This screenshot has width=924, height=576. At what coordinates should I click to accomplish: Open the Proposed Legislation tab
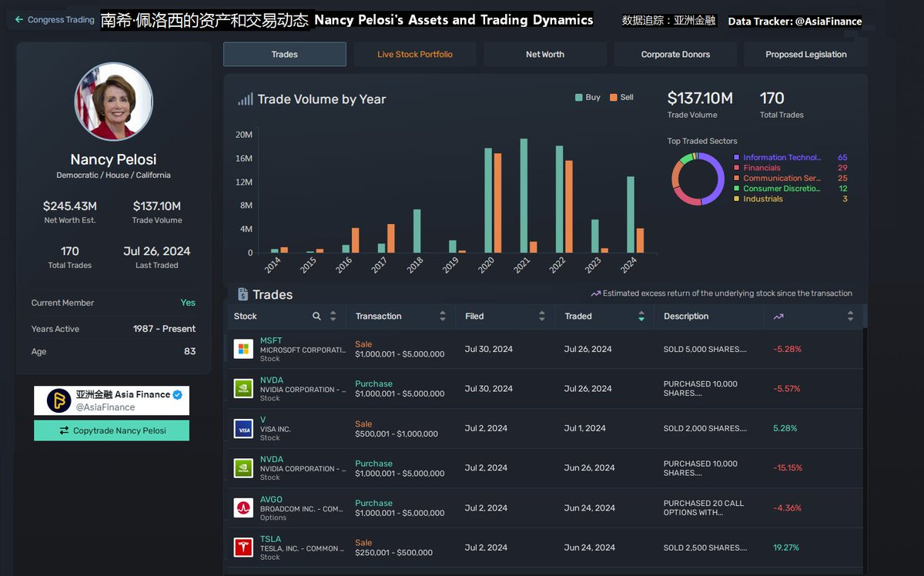[x=806, y=55]
